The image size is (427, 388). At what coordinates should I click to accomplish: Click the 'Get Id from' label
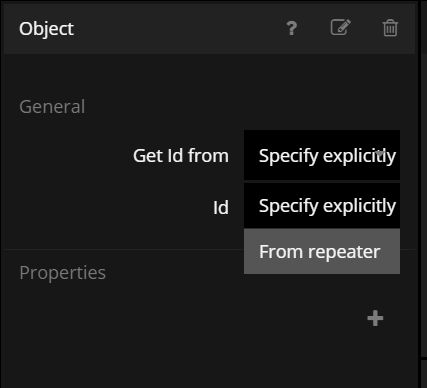coord(181,156)
